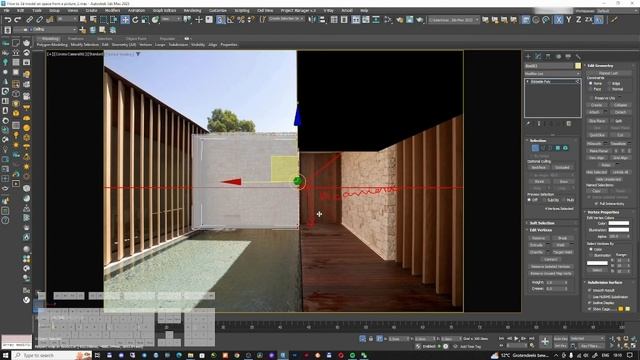Select the Select and Link tool
The height and width of the screenshot is (360, 640).
pos(30,20)
